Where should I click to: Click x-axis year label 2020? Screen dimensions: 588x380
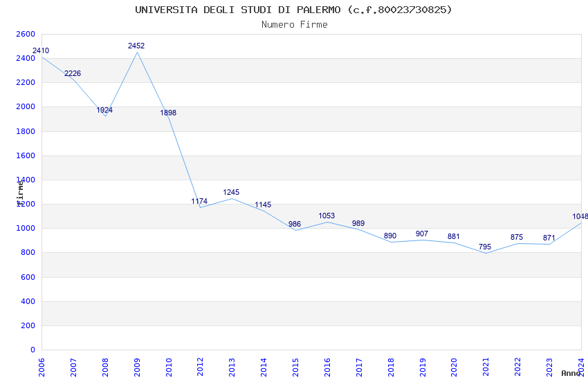[x=454, y=368]
